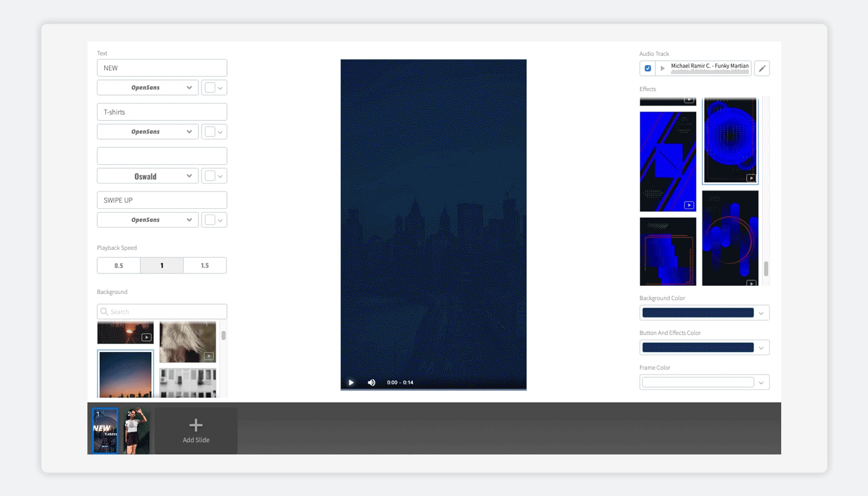Open the Oswald font dropdown
Screen dimensions: 868x496
[x=148, y=176]
